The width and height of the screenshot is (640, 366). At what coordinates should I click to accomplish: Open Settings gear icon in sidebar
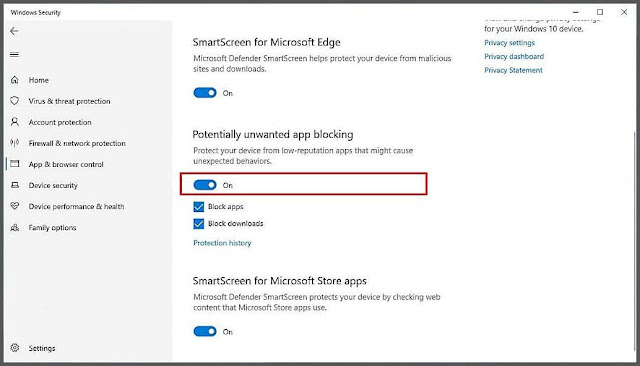[x=15, y=348]
